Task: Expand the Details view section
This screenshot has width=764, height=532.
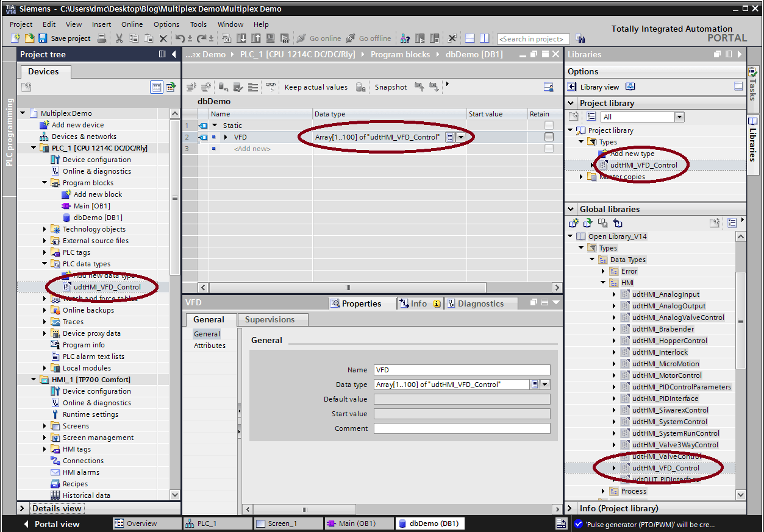Action: pos(22,508)
